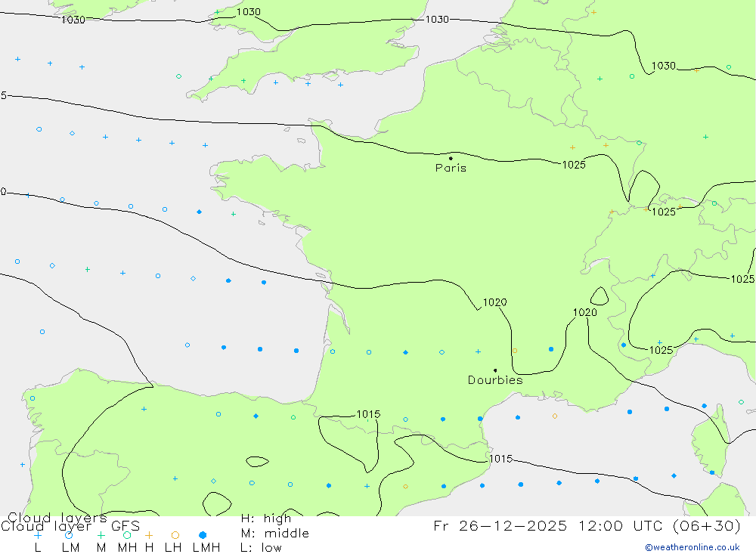Screen dimensions: 756x554
Task: Open the weatheronline.co.uk copyright link
Action: tap(692, 547)
